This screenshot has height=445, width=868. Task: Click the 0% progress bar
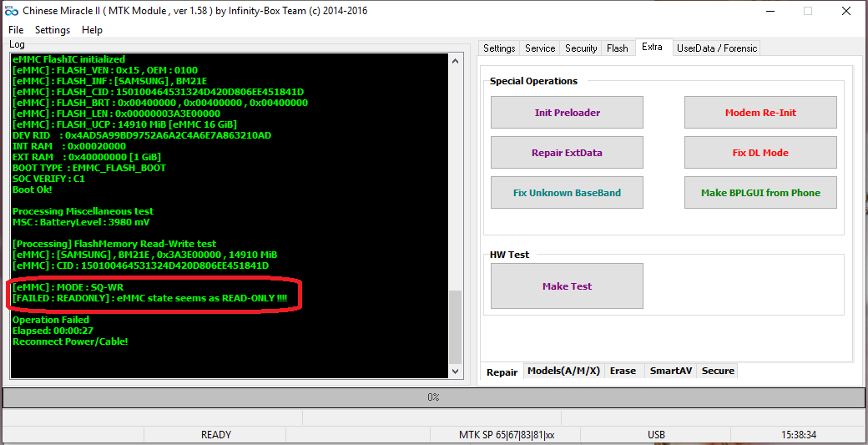coord(433,397)
